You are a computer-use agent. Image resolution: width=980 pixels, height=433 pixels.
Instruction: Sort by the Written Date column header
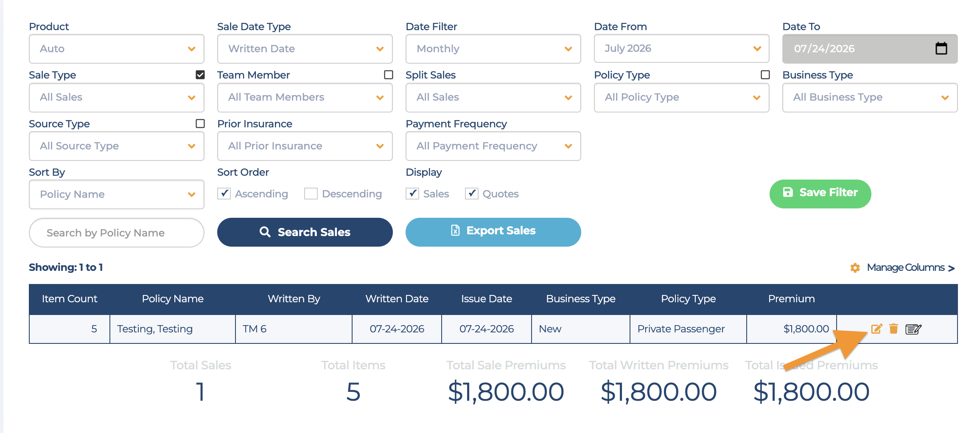(397, 299)
